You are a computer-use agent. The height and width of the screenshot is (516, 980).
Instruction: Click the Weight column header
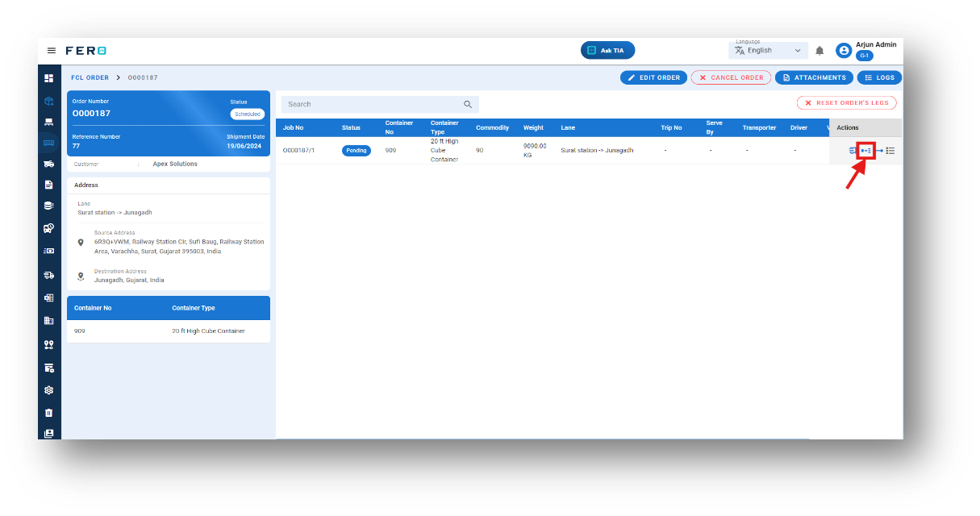[533, 127]
